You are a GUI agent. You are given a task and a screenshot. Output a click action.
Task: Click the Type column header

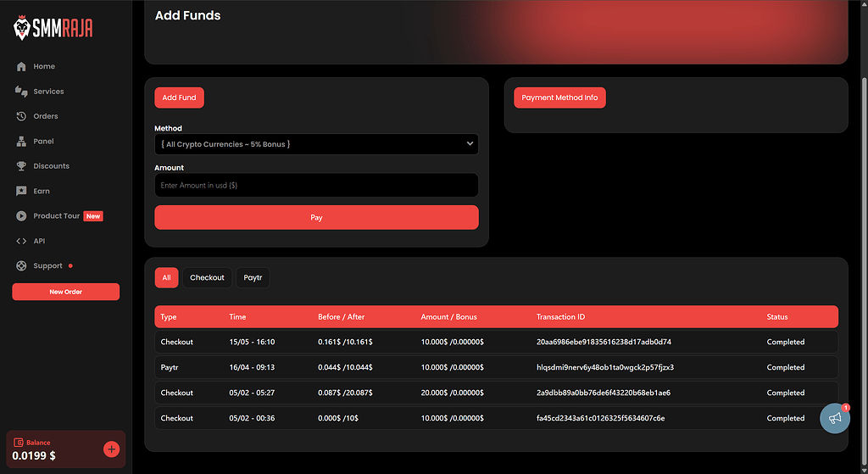coord(169,317)
